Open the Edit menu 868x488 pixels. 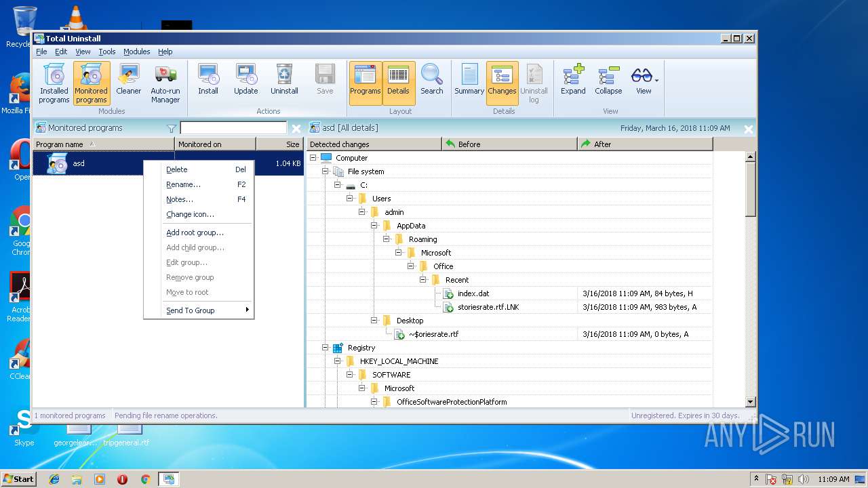(61, 52)
